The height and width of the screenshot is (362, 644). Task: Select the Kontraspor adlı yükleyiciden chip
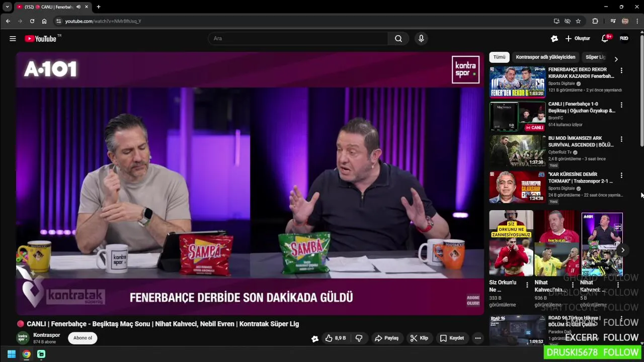click(x=545, y=57)
